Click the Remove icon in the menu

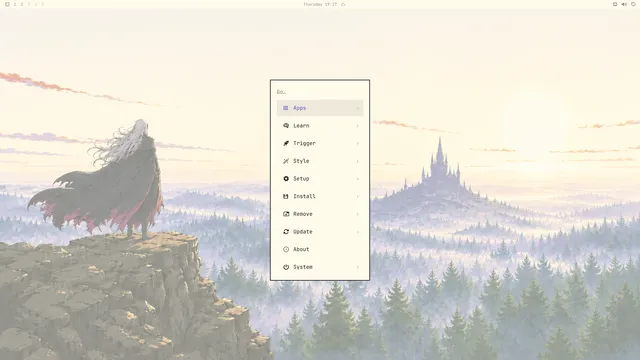[286, 214]
